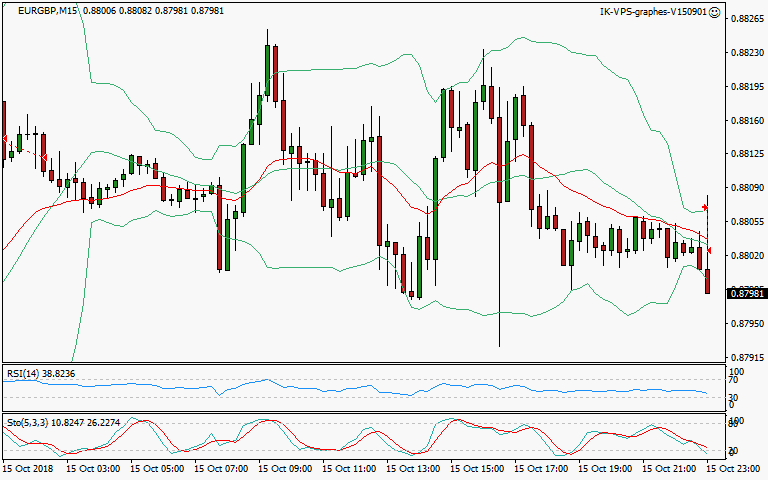This screenshot has height=480, width=768.
Task: Click the 15 Oct 2018 date label
Action: [27, 468]
